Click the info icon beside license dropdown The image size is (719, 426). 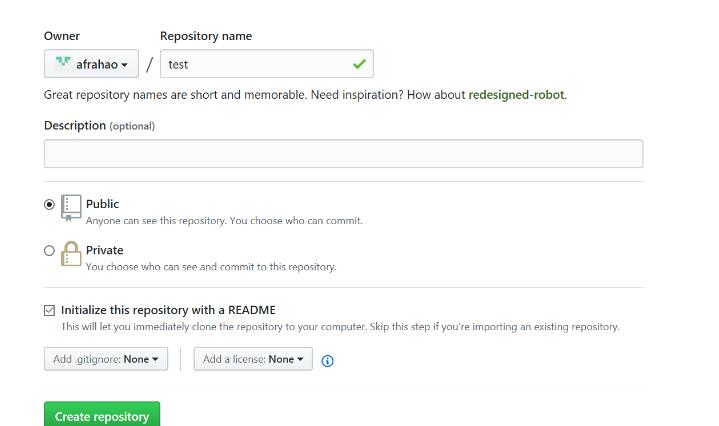(x=327, y=361)
